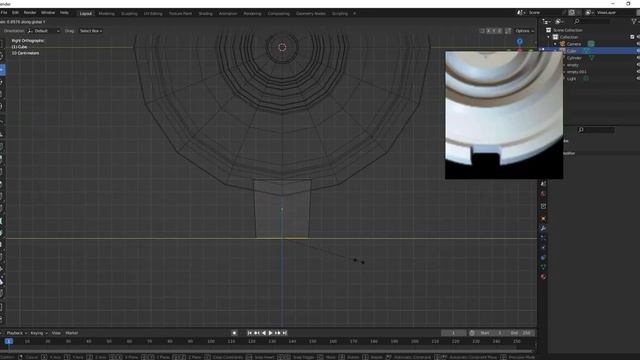Collapse the Collection tree row
Image resolution: width=640 pixels, height=360 pixels.
[x=549, y=37]
